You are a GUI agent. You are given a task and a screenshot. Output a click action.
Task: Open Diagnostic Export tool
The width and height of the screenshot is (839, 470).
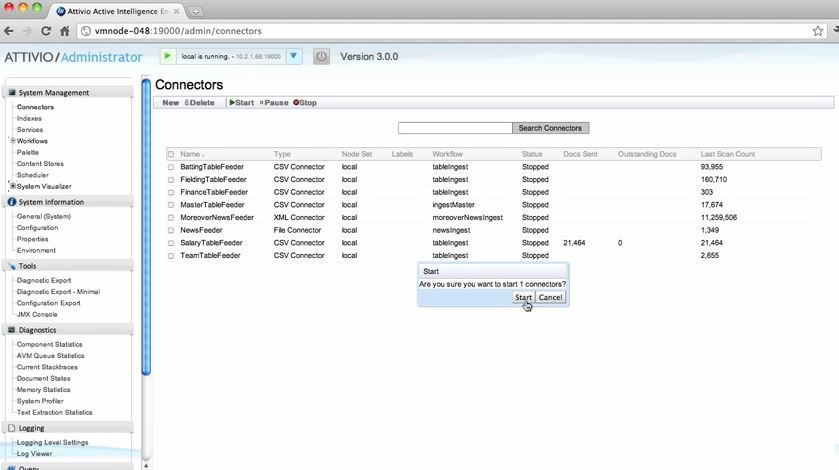(x=44, y=281)
